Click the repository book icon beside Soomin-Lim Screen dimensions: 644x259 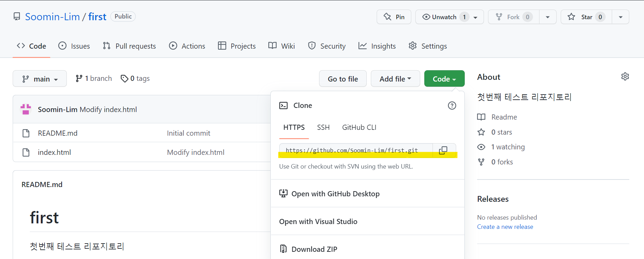17,16
